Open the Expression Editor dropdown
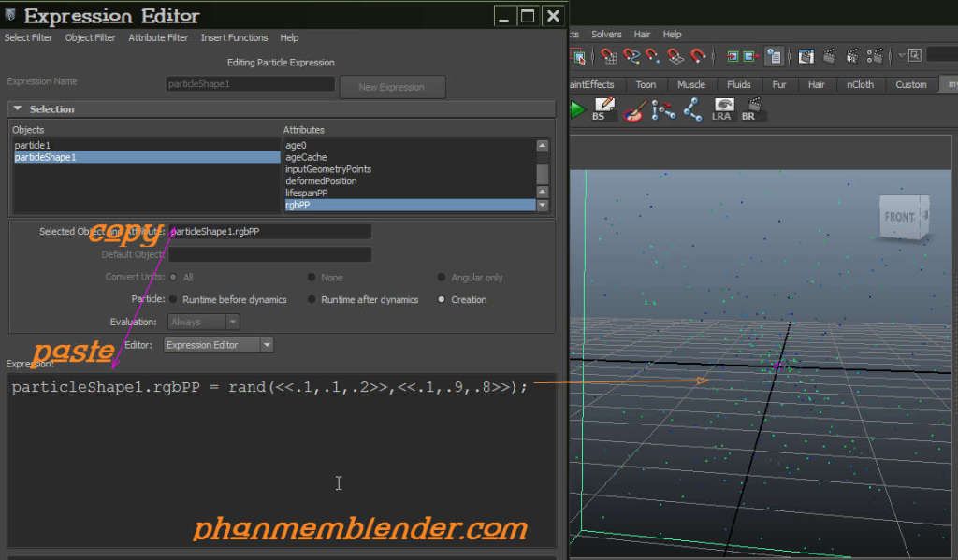This screenshot has height=560, width=958. coord(218,344)
